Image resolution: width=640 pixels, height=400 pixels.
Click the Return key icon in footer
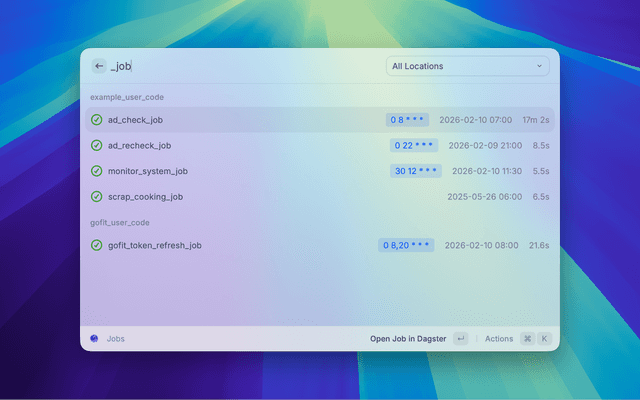(460, 339)
